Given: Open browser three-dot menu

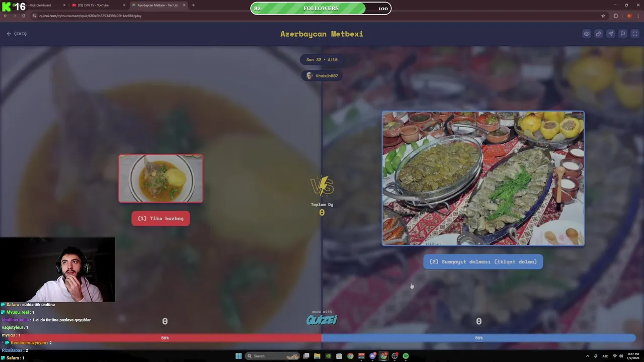Looking at the screenshot, I should click(x=638, y=16).
